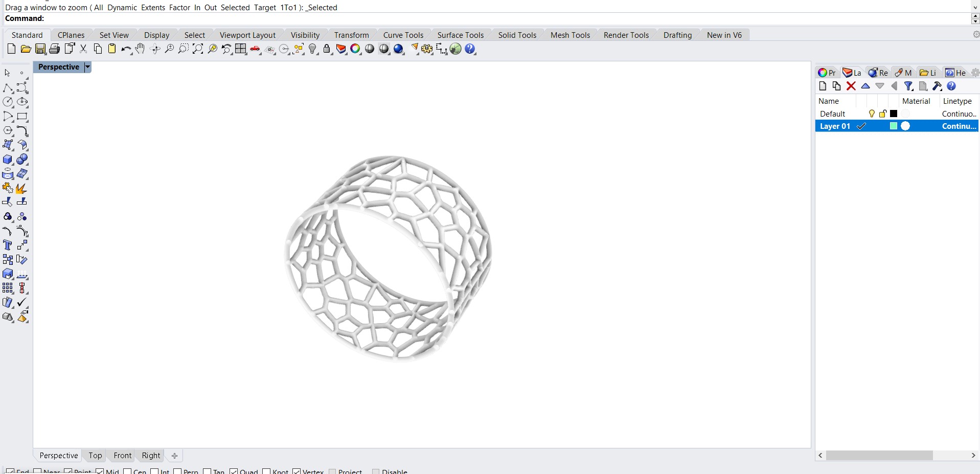Switch to Rendered blue sphere display icon
The image size is (980, 474).
coord(399,49)
